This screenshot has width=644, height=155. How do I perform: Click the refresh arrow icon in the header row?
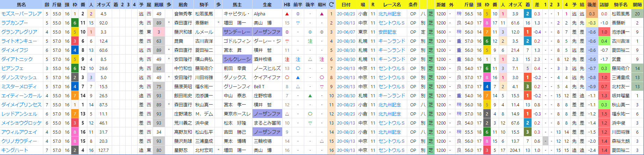click(x=331, y=5)
